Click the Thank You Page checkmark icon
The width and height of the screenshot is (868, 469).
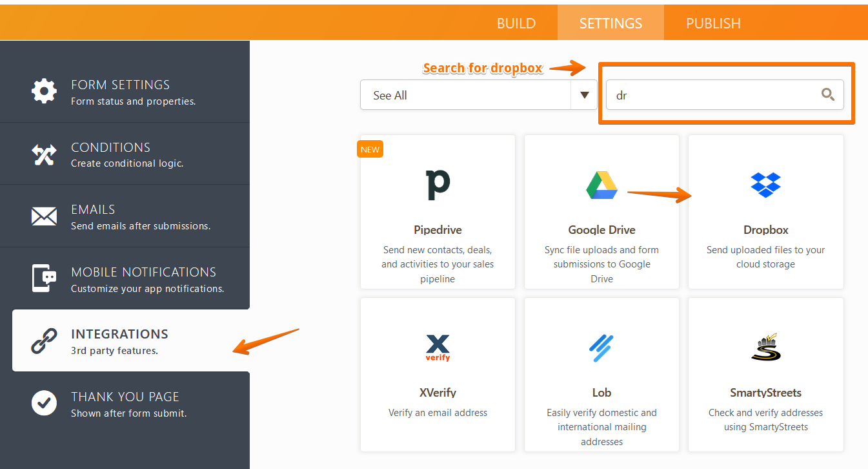[44, 403]
